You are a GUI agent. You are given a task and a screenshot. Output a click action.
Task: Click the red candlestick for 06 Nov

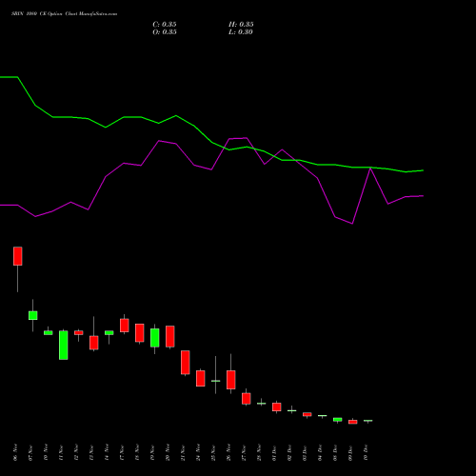[x=18, y=256]
